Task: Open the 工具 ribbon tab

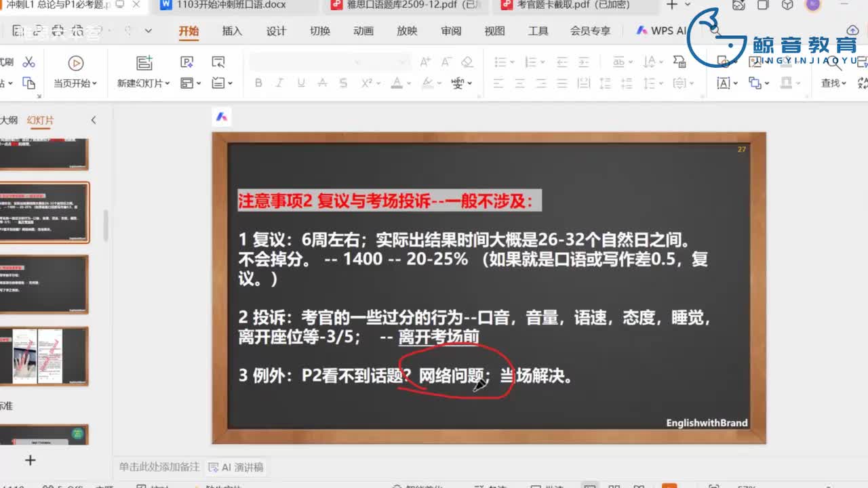Action: (538, 31)
